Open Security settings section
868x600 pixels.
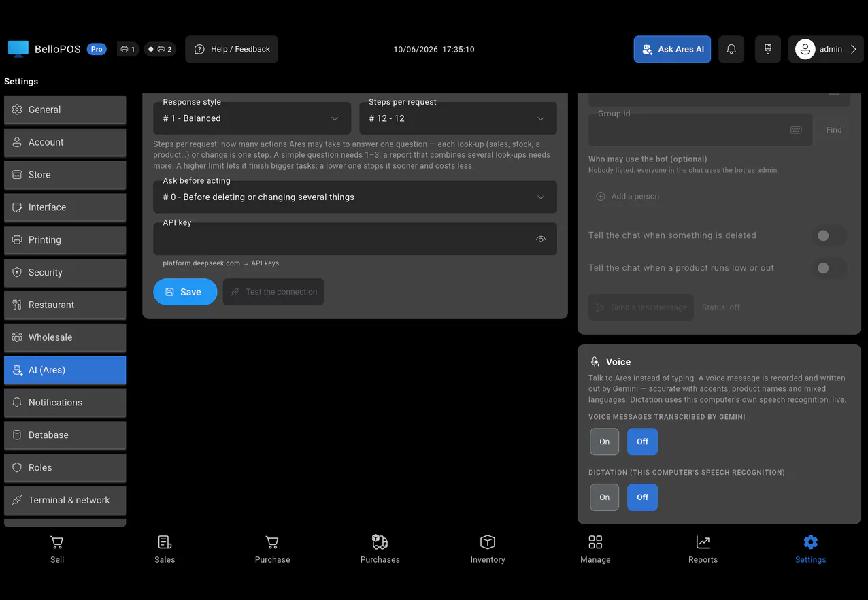pos(65,272)
